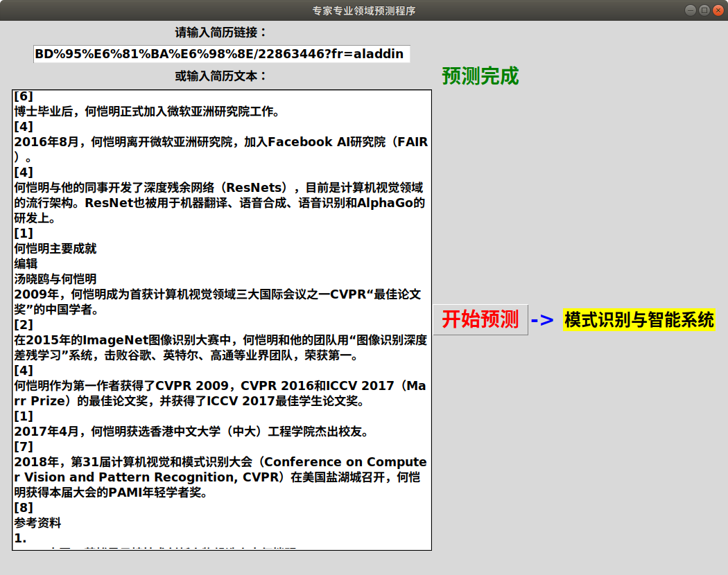The height and width of the screenshot is (575, 728).
Task: Click the aladdin URL text in the link field
Action: [374, 53]
